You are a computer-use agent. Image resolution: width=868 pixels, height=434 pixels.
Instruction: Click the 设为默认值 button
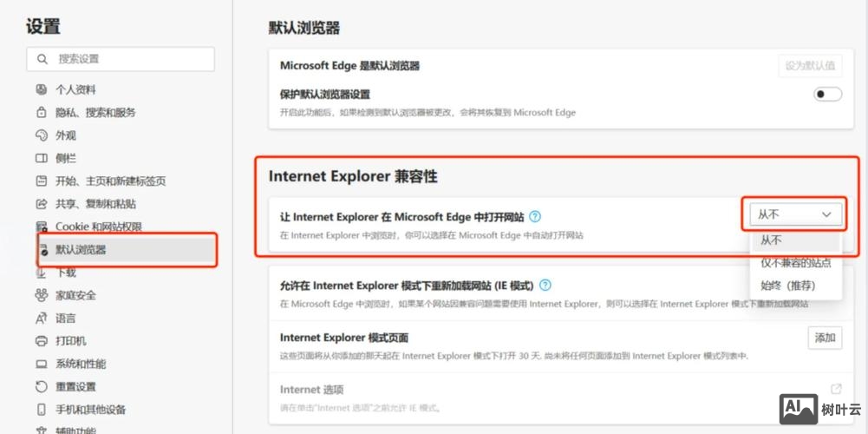(x=810, y=65)
